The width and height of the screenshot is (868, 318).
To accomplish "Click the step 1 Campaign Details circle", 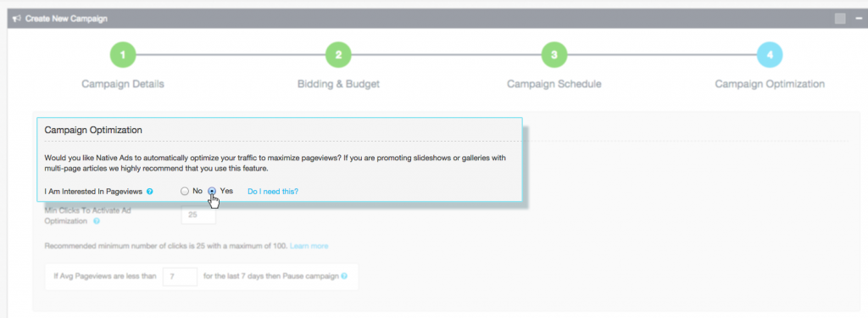I will click(x=123, y=55).
